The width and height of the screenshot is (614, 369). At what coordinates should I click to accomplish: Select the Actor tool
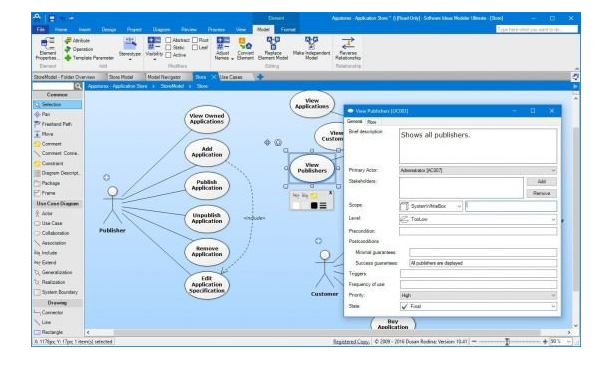click(58, 213)
